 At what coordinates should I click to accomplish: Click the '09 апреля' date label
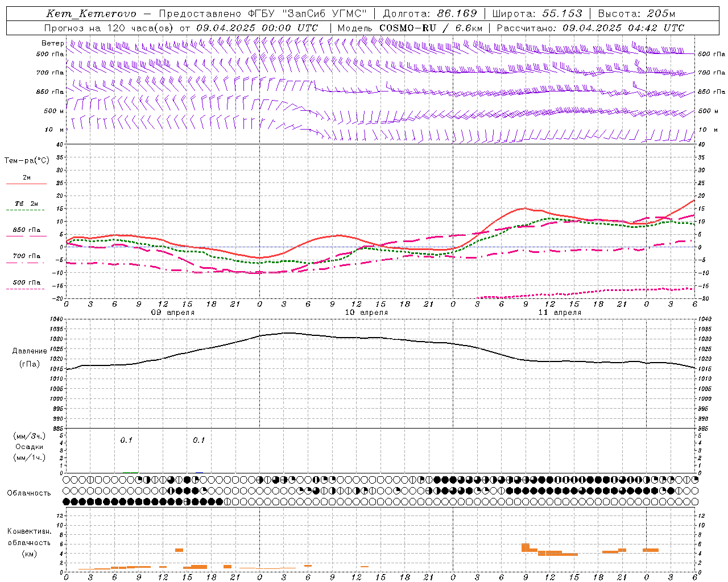point(172,313)
